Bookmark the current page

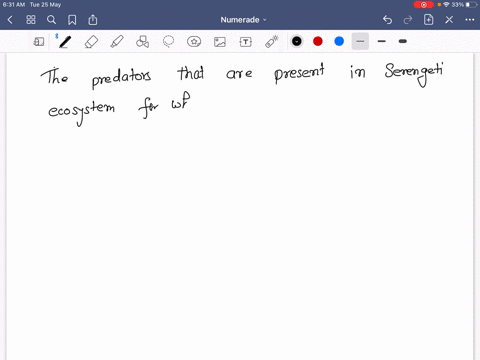point(72,20)
